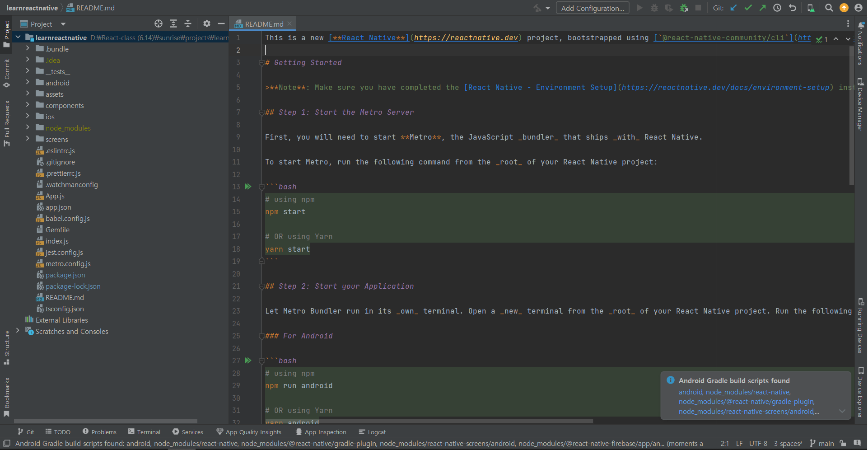Click the Run play icon

point(639,8)
